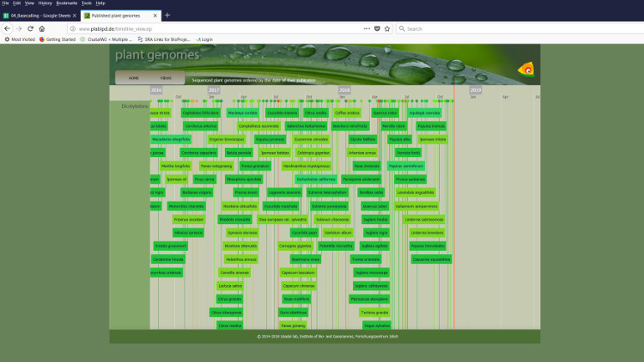The width and height of the screenshot is (644, 362).
Task: Open the Olea europaea var. sylvestris entry
Action: click(283, 219)
